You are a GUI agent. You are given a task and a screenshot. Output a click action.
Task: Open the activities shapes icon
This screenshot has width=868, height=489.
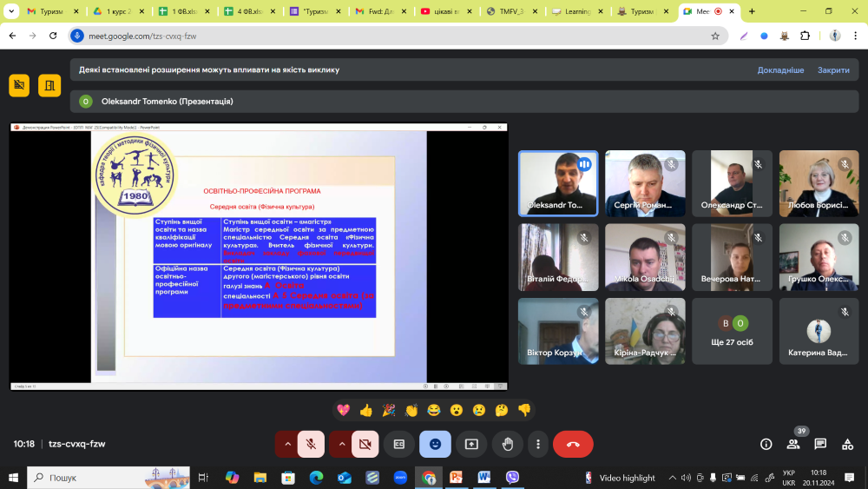pyautogui.click(x=847, y=444)
